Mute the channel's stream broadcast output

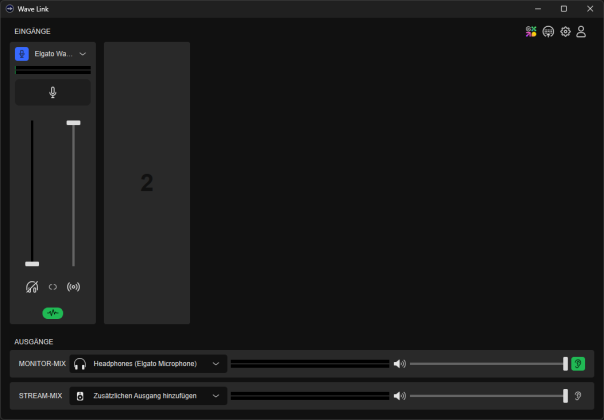[x=73, y=287]
